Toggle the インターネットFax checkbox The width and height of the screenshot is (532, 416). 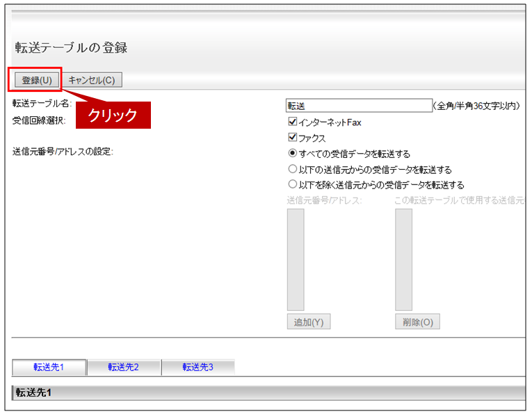(x=292, y=122)
